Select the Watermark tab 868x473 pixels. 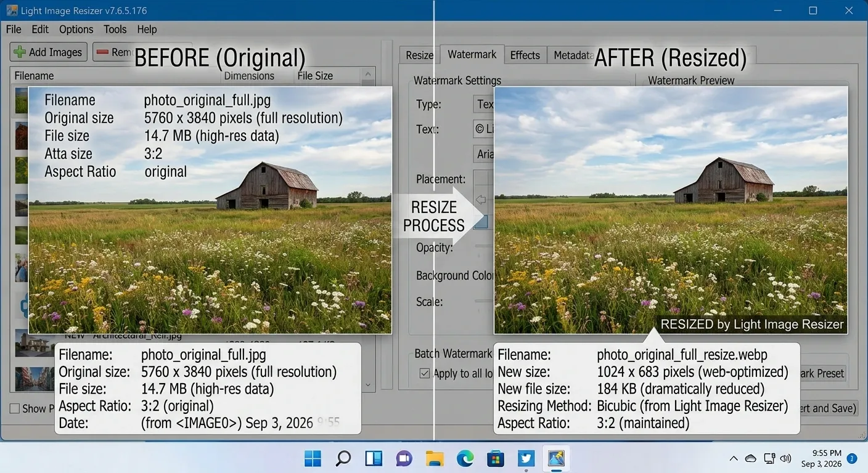(x=472, y=54)
